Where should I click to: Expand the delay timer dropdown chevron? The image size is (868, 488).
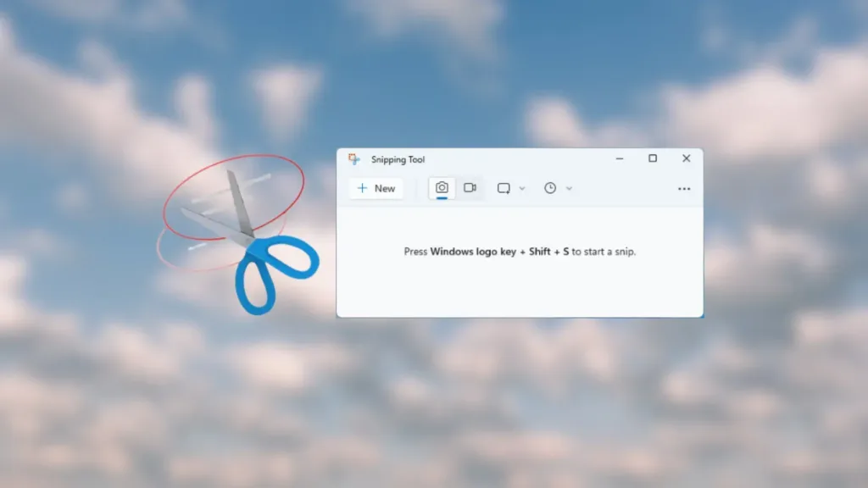569,188
